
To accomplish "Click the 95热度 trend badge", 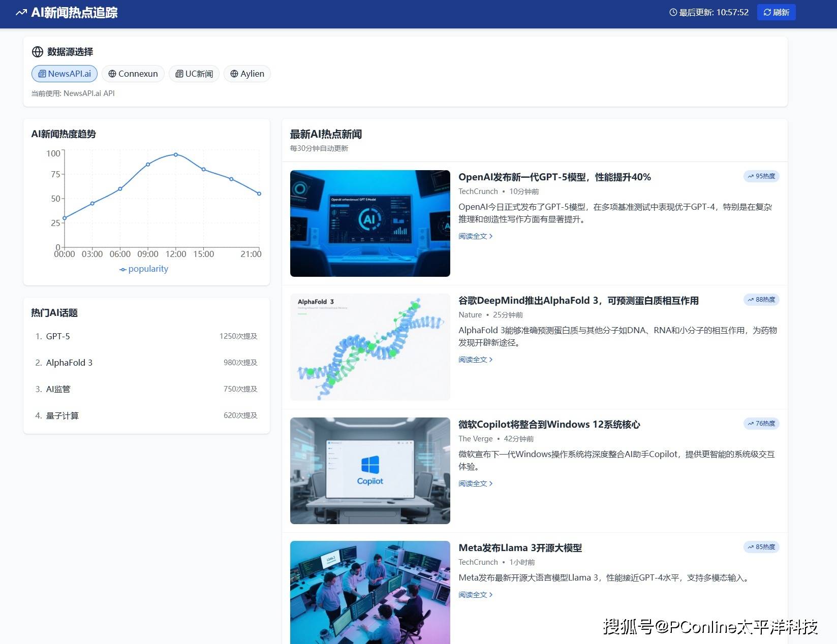I will click(x=761, y=176).
